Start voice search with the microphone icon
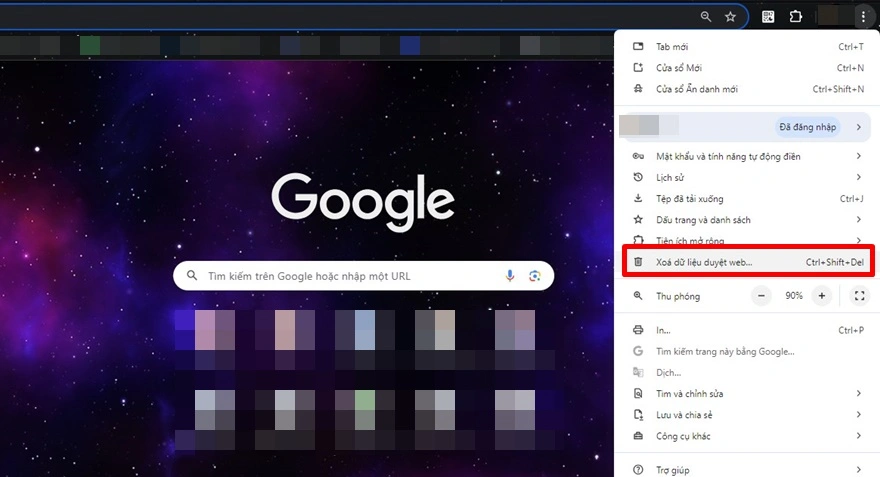 tap(510, 276)
